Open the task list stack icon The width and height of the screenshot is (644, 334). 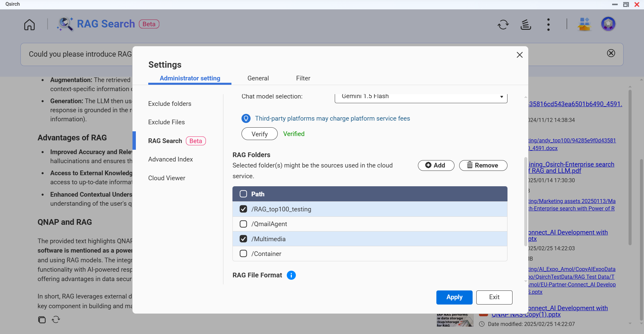click(526, 24)
